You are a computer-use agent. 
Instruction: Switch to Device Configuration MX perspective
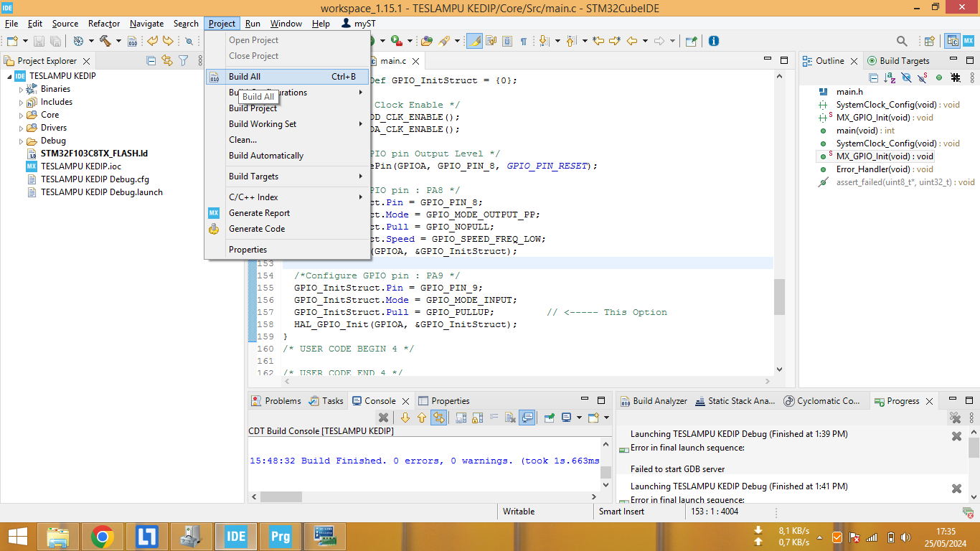(969, 41)
